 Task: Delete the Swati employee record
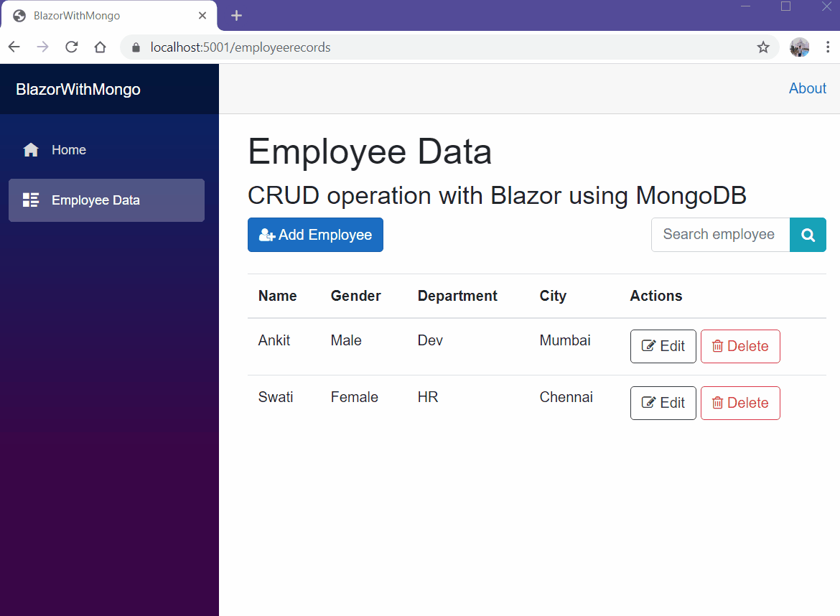[740, 403]
